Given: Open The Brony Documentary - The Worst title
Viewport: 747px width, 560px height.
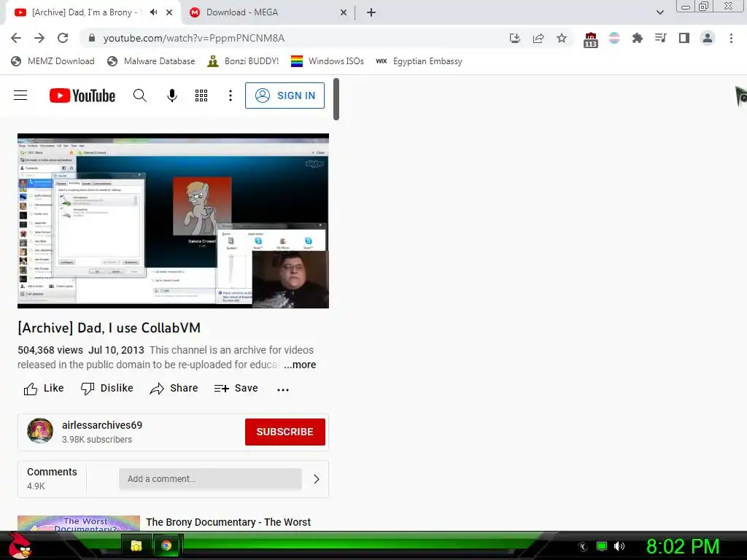Looking at the screenshot, I should click(228, 522).
